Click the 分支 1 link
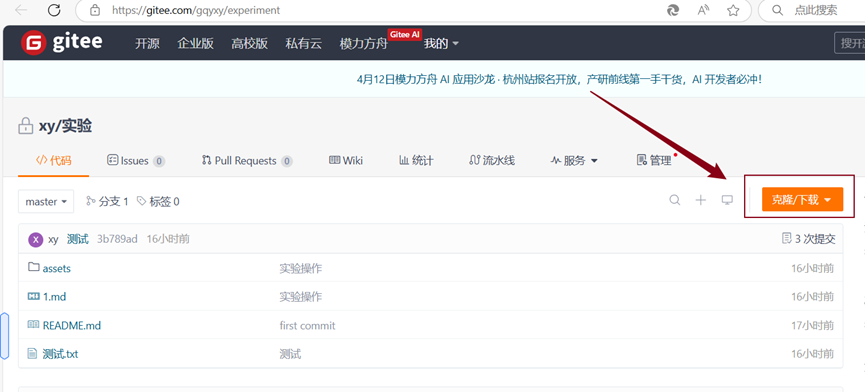Viewport: 865px width, 392px height. [107, 202]
